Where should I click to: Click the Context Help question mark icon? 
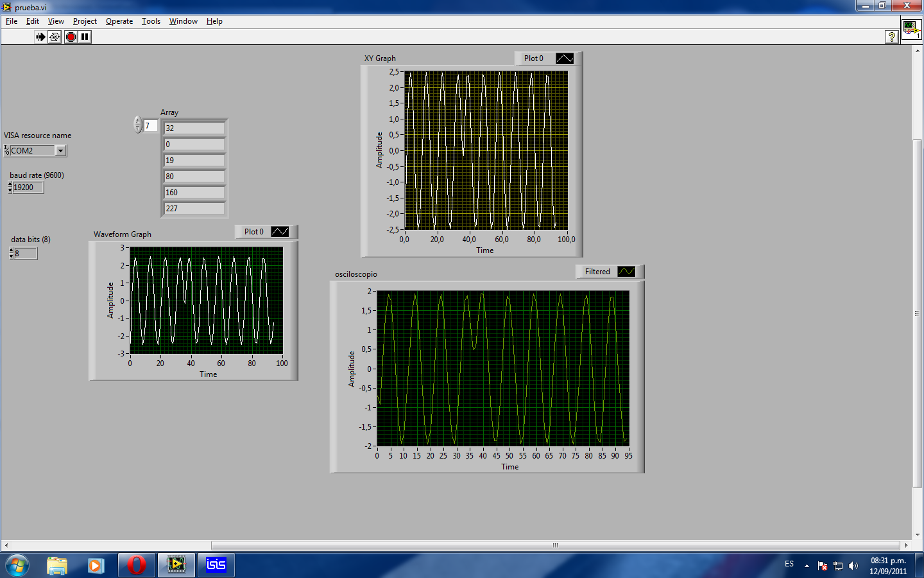[891, 37]
